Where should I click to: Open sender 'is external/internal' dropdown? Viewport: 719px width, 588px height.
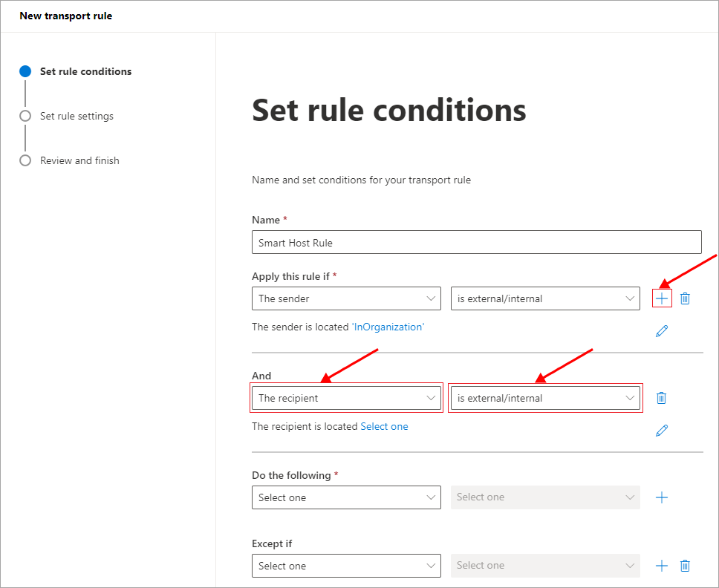pyautogui.click(x=545, y=298)
